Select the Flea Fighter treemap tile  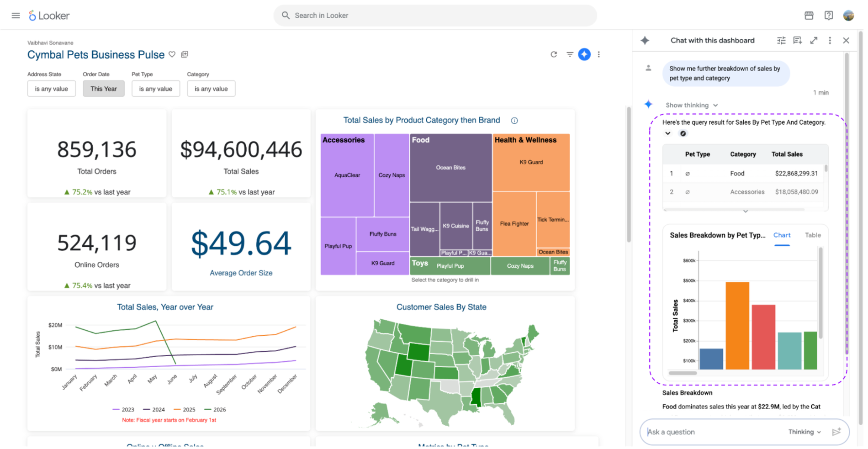pyautogui.click(x=514, y=224)
